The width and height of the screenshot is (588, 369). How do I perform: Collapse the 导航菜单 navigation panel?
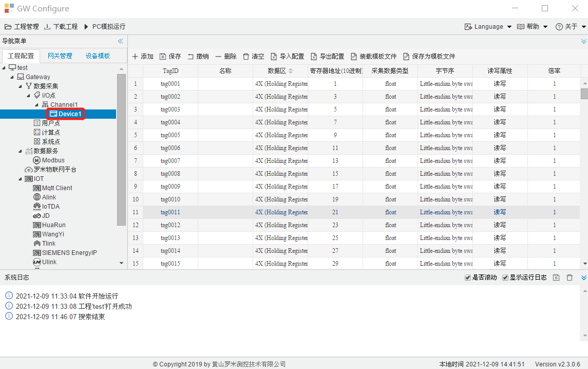coord(120,41)
